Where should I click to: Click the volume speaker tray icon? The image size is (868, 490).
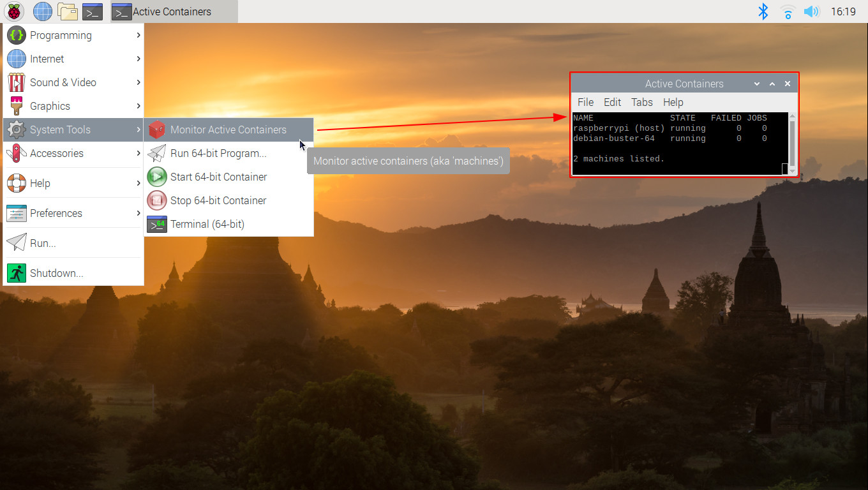811,11
